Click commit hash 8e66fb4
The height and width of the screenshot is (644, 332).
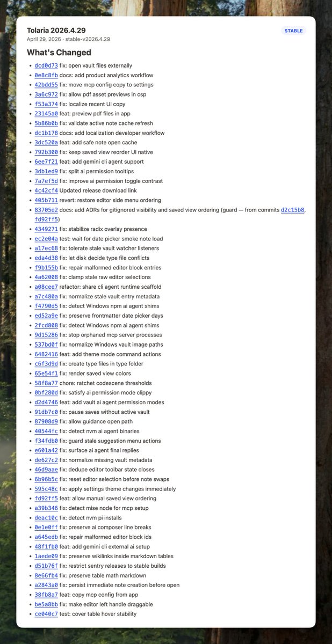[46, 576]
